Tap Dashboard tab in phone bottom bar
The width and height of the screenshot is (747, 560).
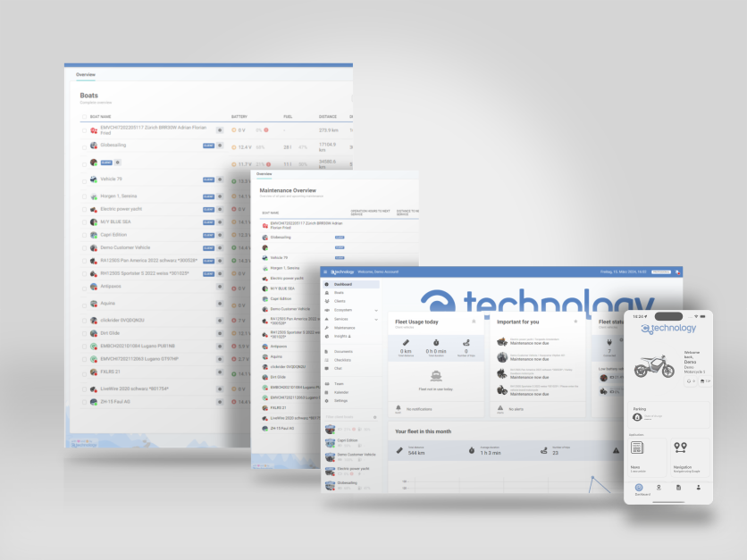(640, 489)
